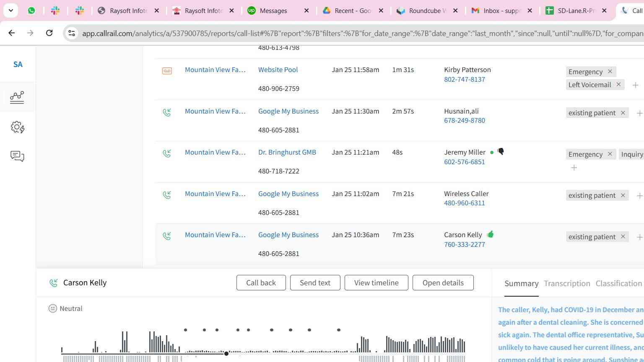Click call time Jan 25 11:02am
644x362 pixels.
(x=356, y=194)
